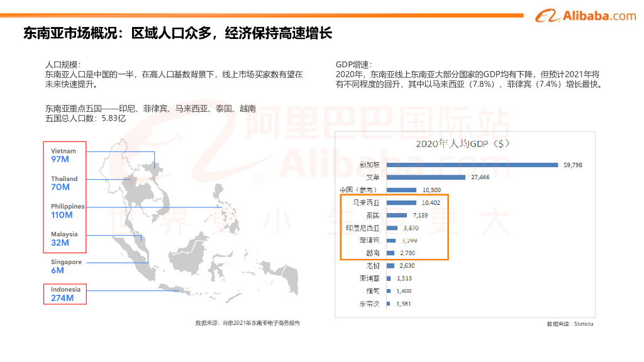644x362 pixels.
Task: Click the Alibaba.com logo
Action: [x=586, y=16]
